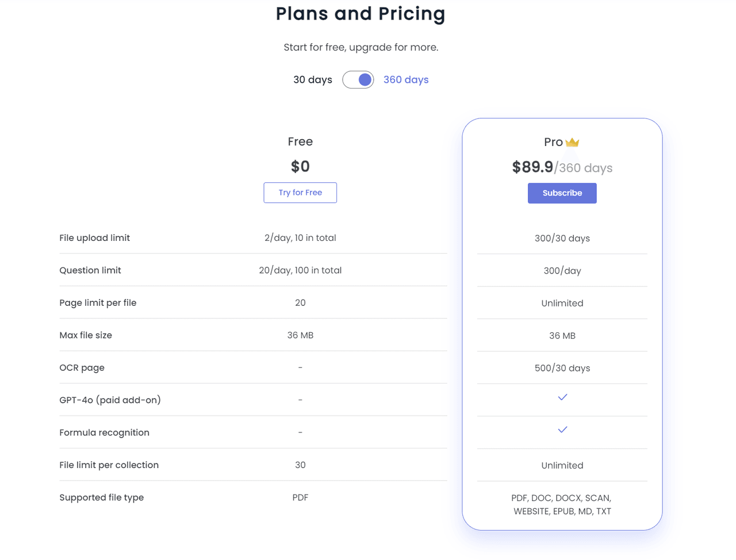Click the Pro plan title
736x560 pixels.
click(553, 142)
